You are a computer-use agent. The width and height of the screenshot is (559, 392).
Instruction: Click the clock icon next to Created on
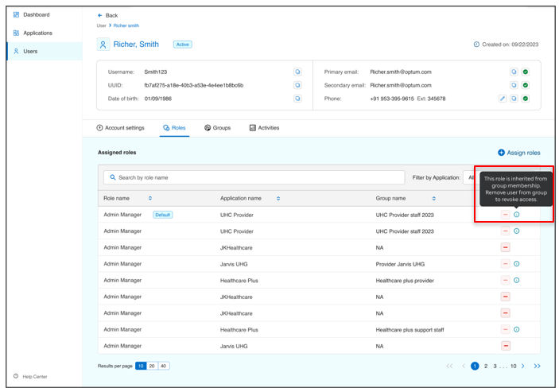click(x=476, y=45)
